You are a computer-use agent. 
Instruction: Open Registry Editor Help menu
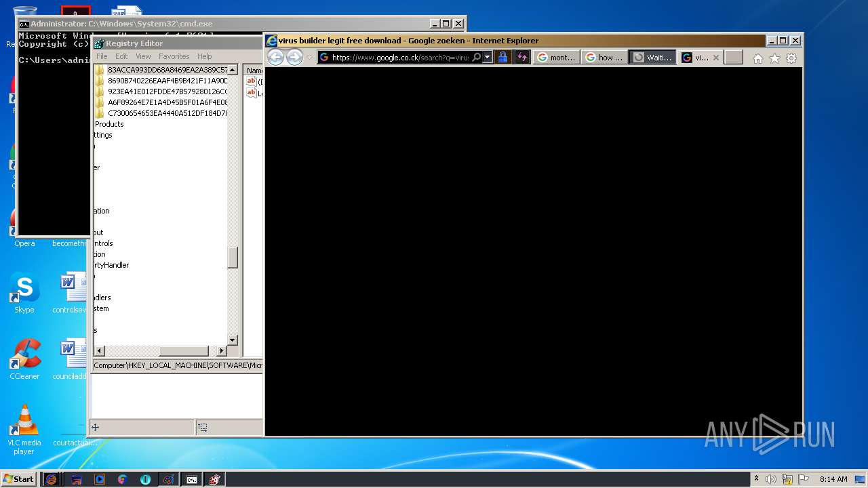(204, 56)
